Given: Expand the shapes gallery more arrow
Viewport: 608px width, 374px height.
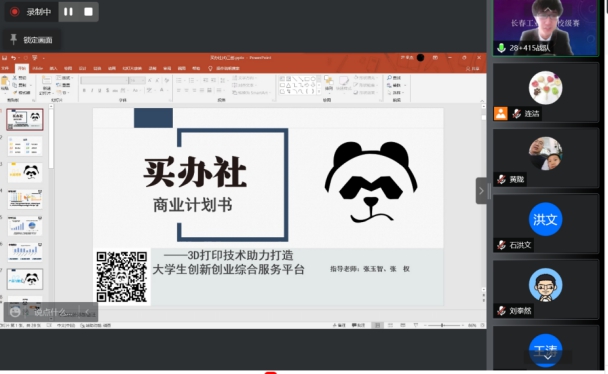Looking at the screenshot, I should pos(319,91).
